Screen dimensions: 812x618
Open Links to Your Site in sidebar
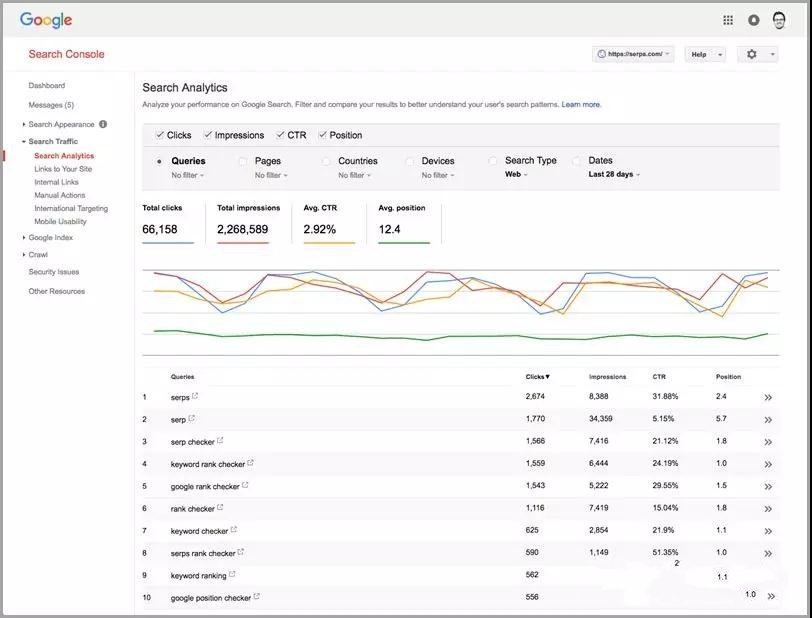click(x=63, y=169)
